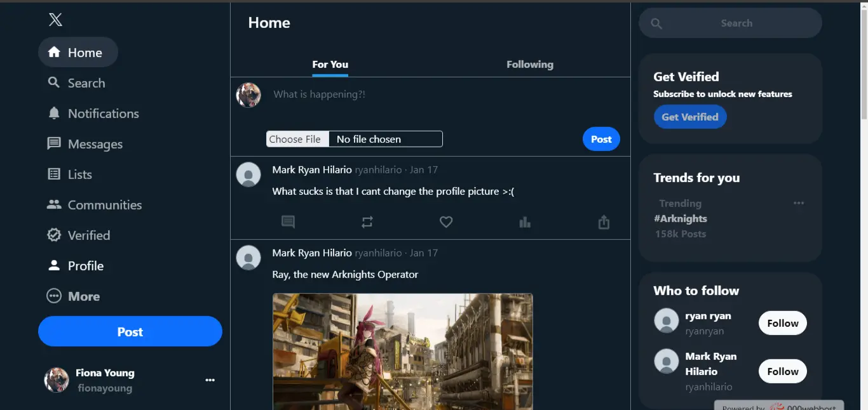Share the first post by Mark Ryan Hilario
The height and width of the screenshot is (410, 868).
tap(604, 222)
